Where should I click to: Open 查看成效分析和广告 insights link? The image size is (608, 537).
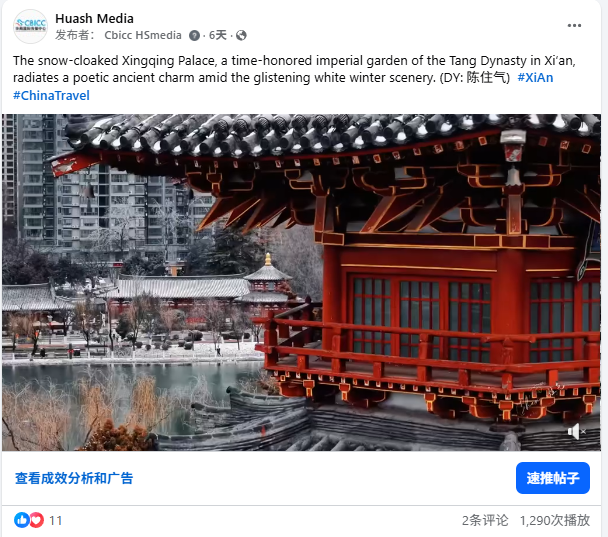[74, 478]
